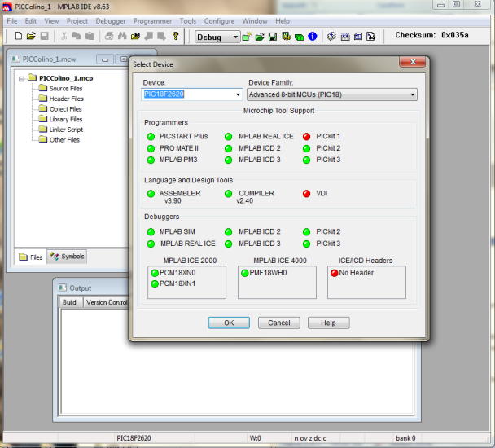Image resolution: width=495 pixels, height=448 pixels.
Task: Switch to the Symbols tab
Action: coord(67,257)
